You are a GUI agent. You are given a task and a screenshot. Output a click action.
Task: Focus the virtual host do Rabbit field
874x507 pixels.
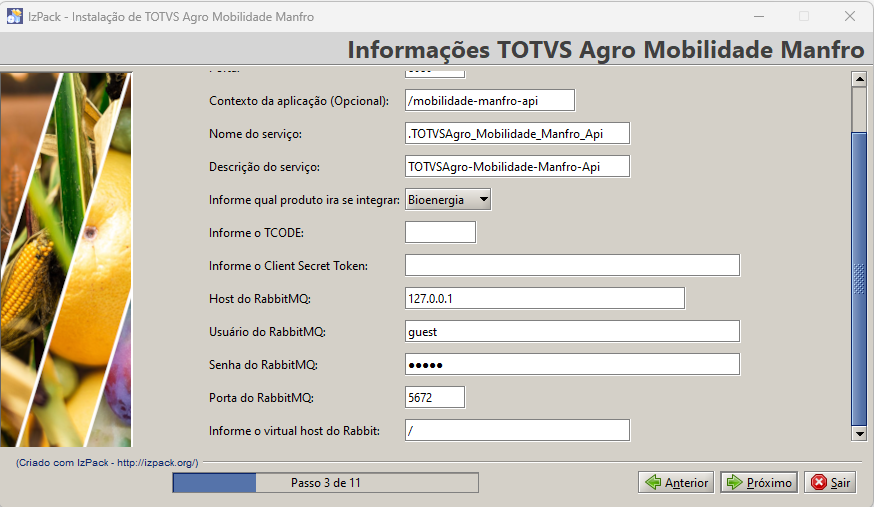click(517, 430)
